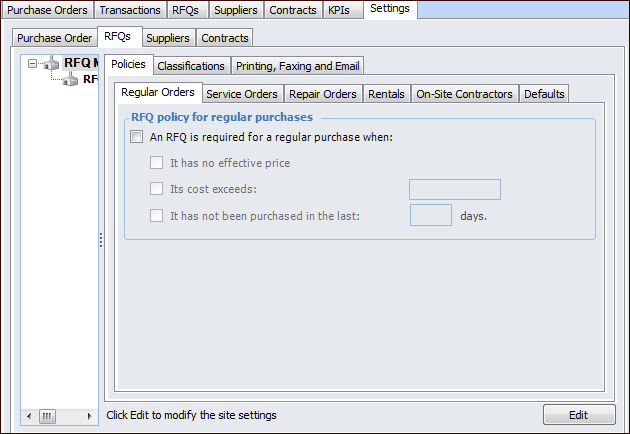This screenshot has width=630, height=434.
Task: Click the tree scrollbar left arrow
Action: pos(29,416)
